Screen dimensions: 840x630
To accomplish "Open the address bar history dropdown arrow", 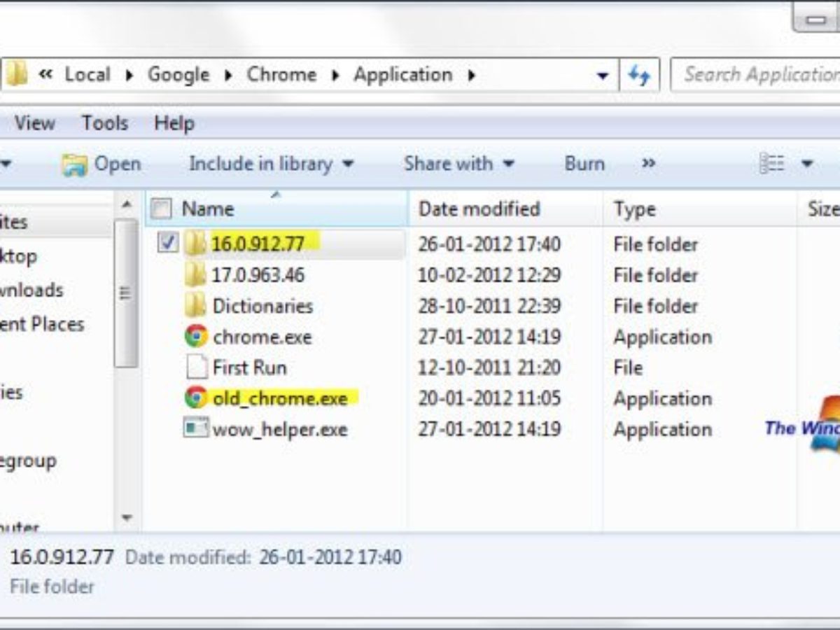I will pyautogui.click(x=602, y=76).
